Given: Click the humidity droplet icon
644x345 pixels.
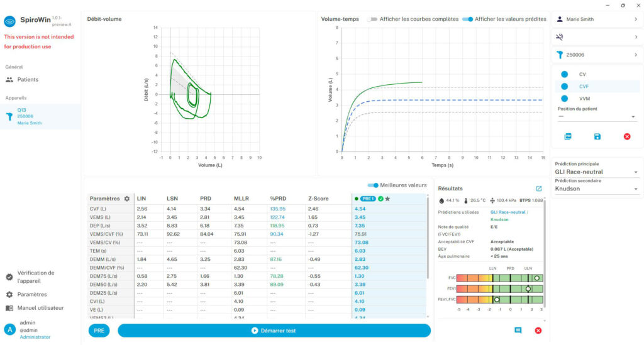Looking at the screenshot, I should point(441,200).
